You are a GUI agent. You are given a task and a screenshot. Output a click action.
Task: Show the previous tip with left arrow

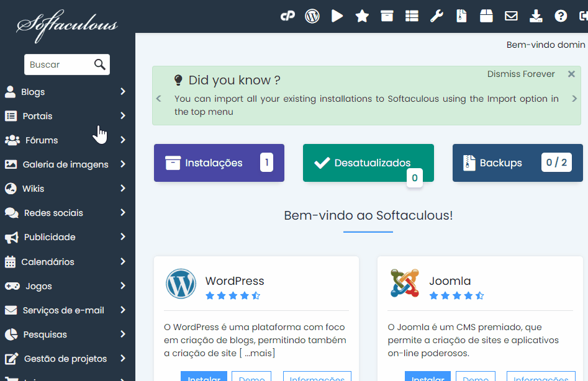[x=158, y=99]
